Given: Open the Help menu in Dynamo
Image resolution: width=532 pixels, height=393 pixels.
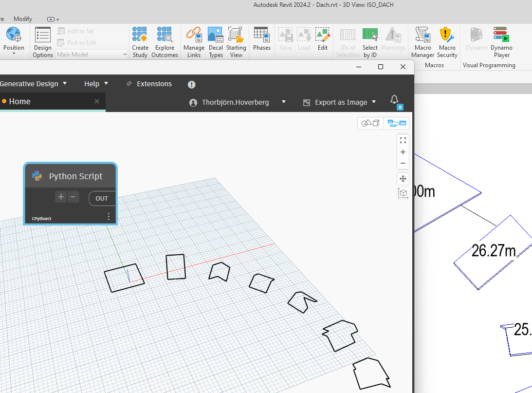Looking at the screenshot, I should point(96,84).
